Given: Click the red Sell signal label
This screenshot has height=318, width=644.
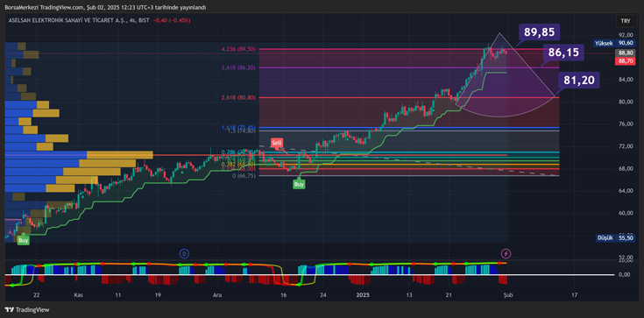Looking at the screenshot, I should 277,143.
